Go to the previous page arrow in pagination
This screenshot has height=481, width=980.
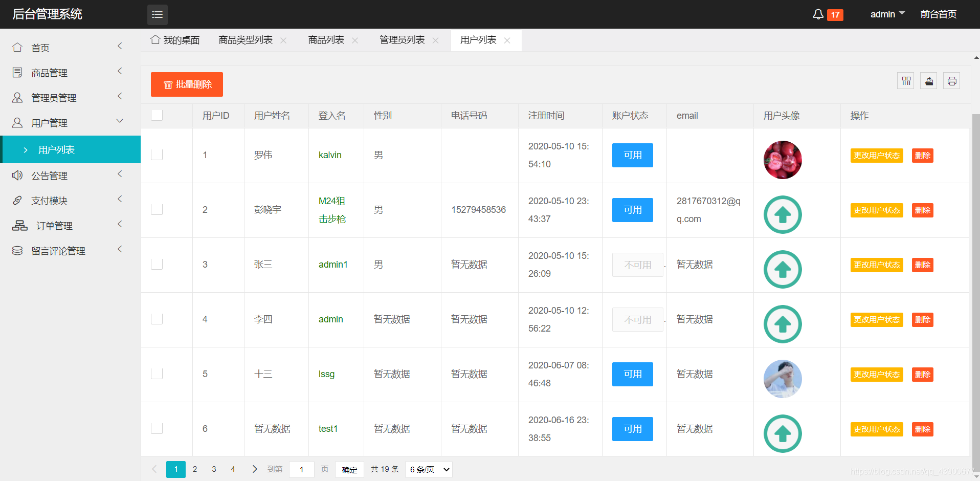pos(154,469)
